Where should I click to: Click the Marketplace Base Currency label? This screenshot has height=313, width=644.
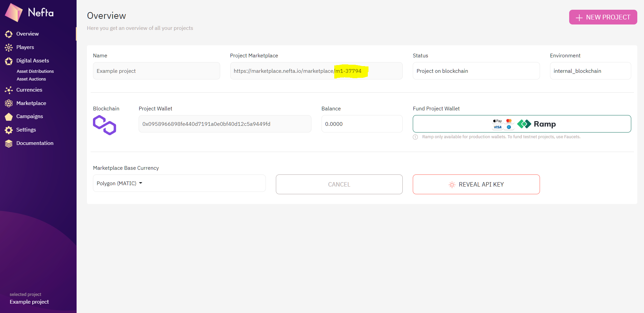click(126, 168)
